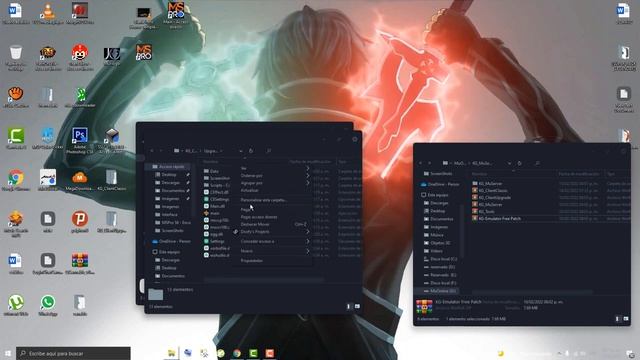The height and width of the screenshot is (360, 640).
Task: Select the KG_MuServer folder in right Explorer
Action: 487,184
